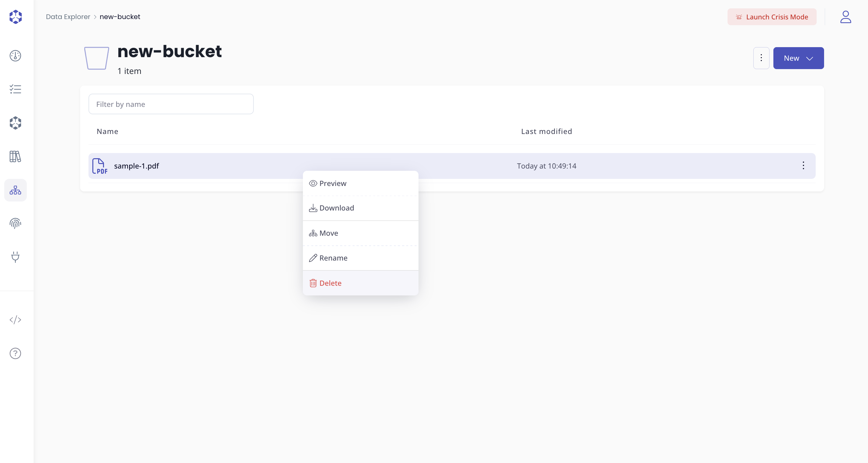Select Delete in the context menu
This screenshot has width=868, height=463.
click(360, 283)
